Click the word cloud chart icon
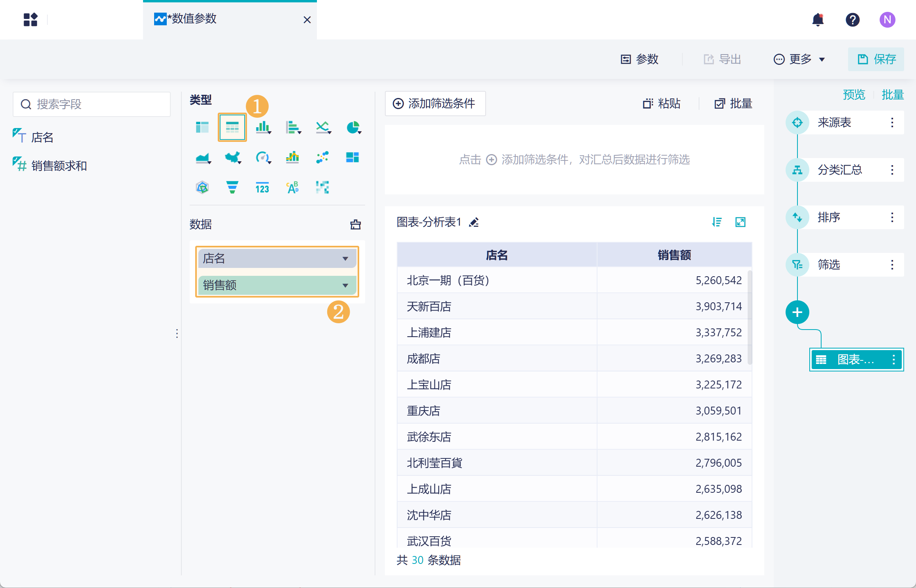Viewport: 916px width, 588px height. click(292, 187)
